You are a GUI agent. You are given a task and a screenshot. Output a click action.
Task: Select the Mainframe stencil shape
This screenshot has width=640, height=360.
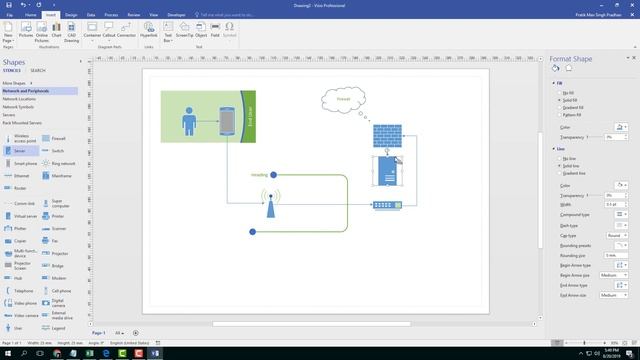click(x=57, y=176)
